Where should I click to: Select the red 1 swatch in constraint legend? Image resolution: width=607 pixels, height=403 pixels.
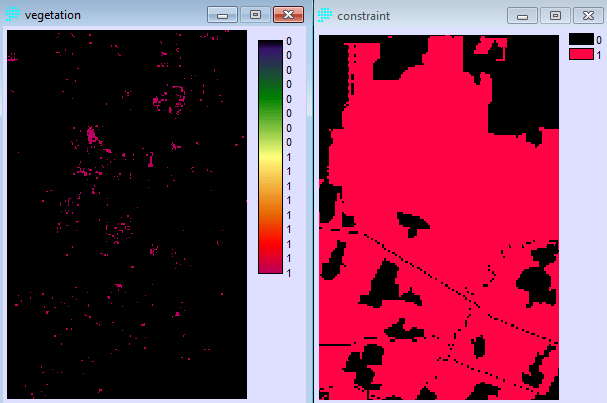(581, 53)
